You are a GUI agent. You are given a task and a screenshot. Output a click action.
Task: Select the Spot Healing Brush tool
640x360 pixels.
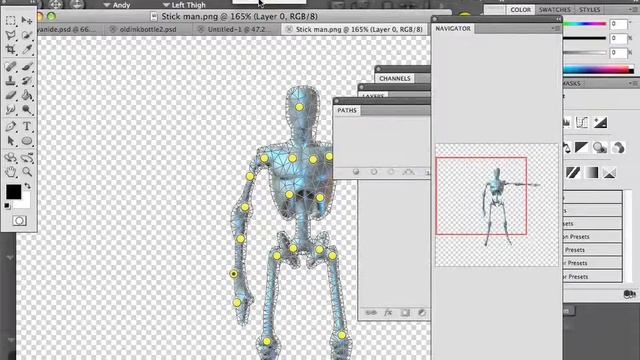point(11,66)
